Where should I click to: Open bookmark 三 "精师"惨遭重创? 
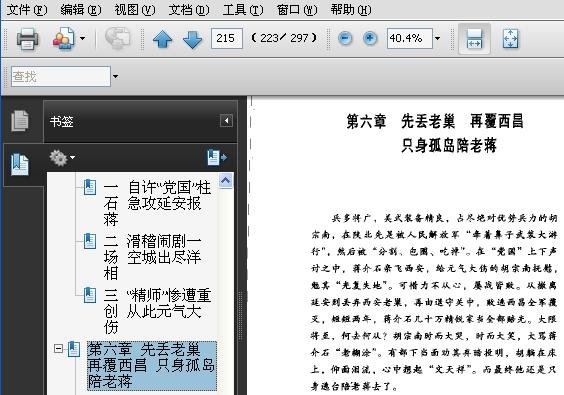coord(157,310)
